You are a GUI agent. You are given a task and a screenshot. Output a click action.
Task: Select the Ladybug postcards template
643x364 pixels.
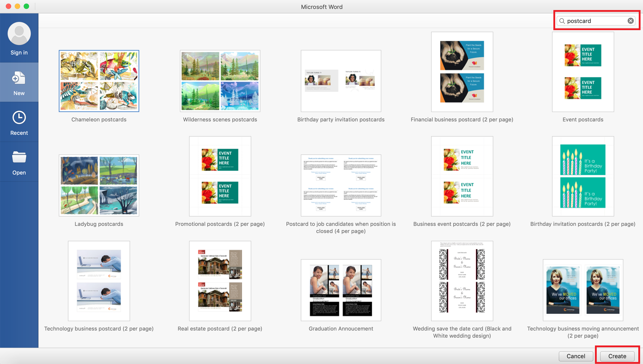coord(99,185)
